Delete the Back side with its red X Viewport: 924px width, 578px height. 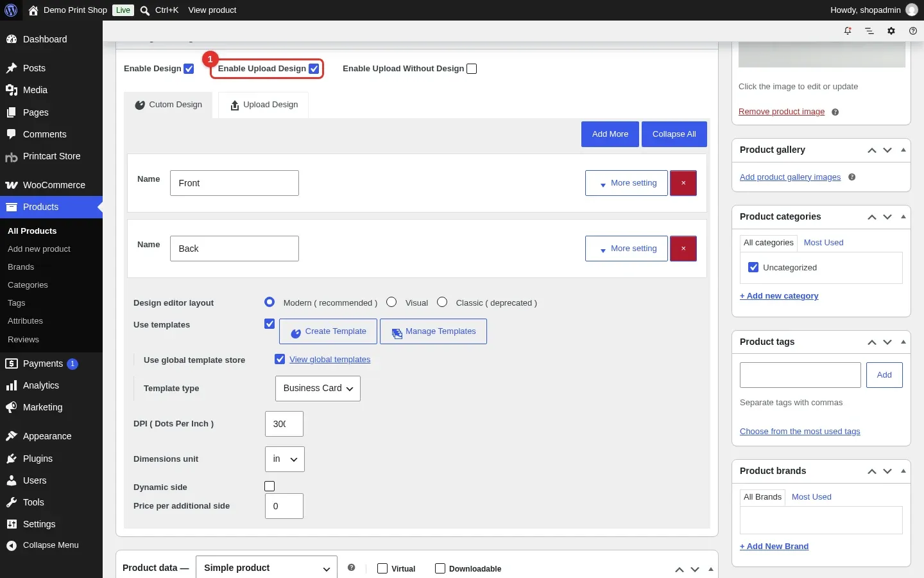pos(683,249)
